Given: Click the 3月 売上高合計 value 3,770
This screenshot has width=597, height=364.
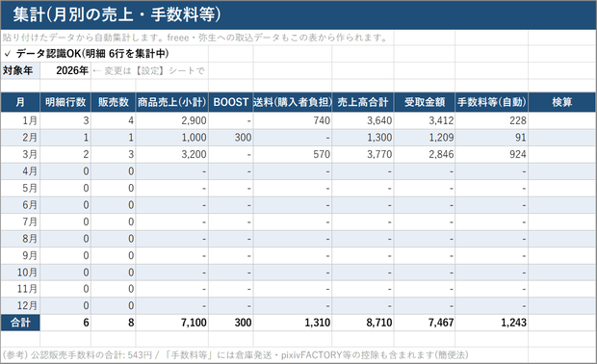Looking at the screenshot, I should [379, 154].
